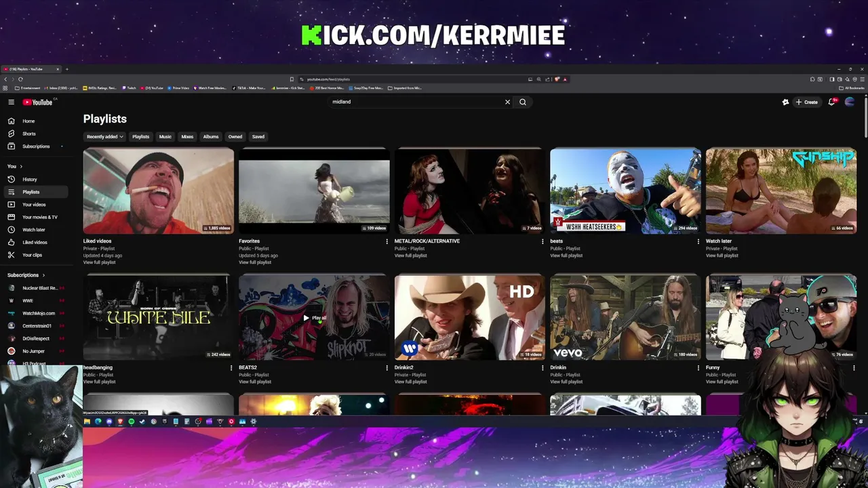868x488 pixels.
Task: Open options menu for Favorites playlist
Action: click(x=387, y=241)
